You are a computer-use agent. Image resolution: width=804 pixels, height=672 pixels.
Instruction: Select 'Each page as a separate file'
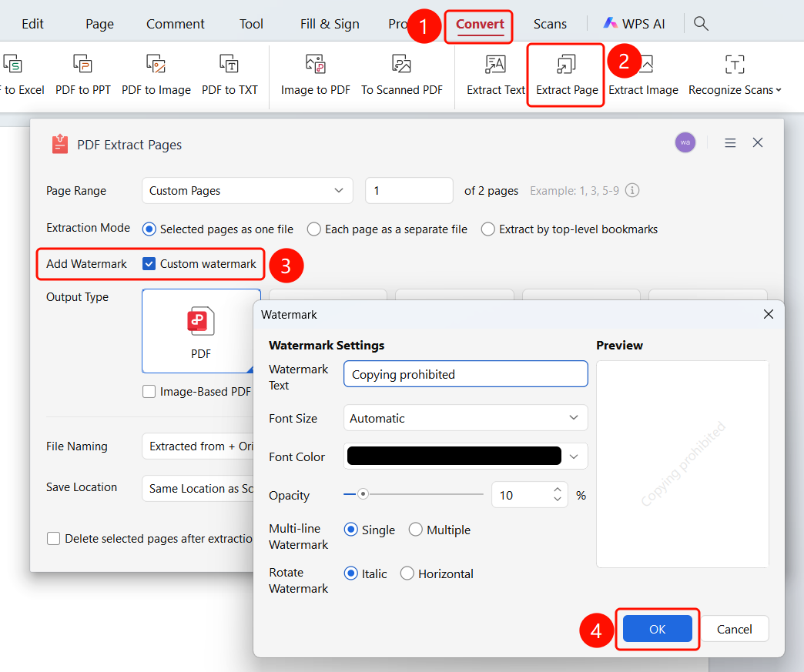point(313,229)
